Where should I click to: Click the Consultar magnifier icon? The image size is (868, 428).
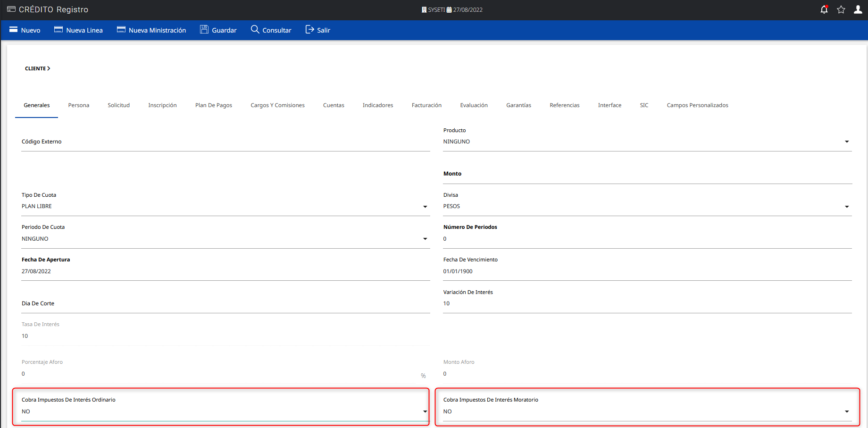[255, 29]
